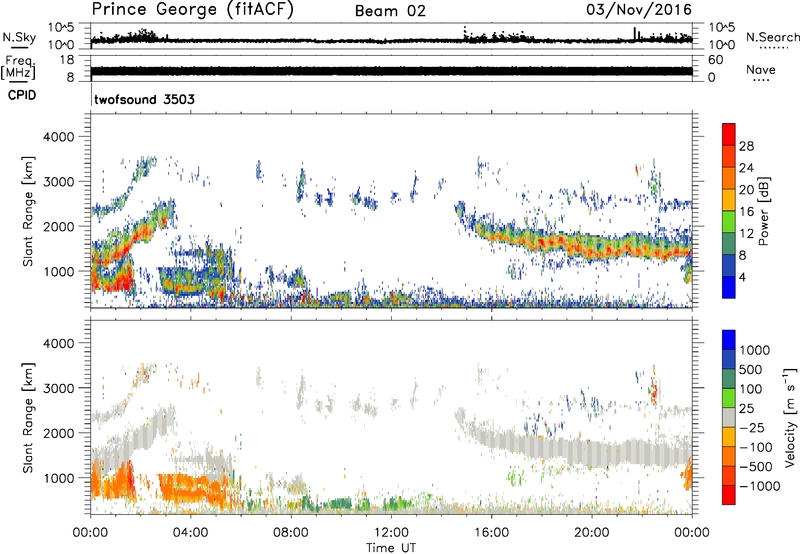Click the '24' label on the Power colorbar
The image size is (800, 554).
click(746, 168)
